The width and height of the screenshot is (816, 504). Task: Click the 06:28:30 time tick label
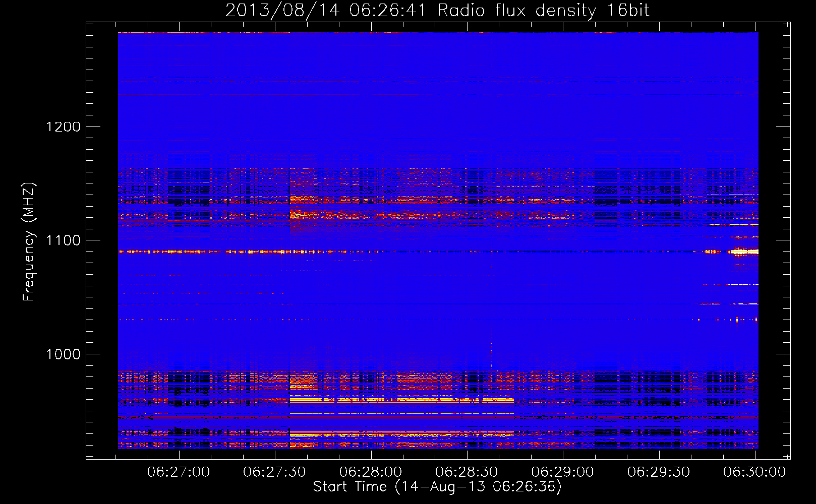pyautogui.click(x=467, y=472)
